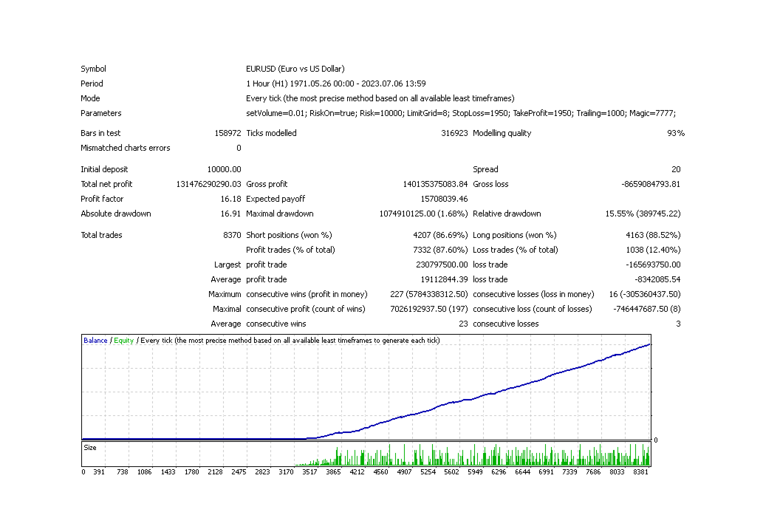Click the Modelling quality 93% value

click(677, 133)
